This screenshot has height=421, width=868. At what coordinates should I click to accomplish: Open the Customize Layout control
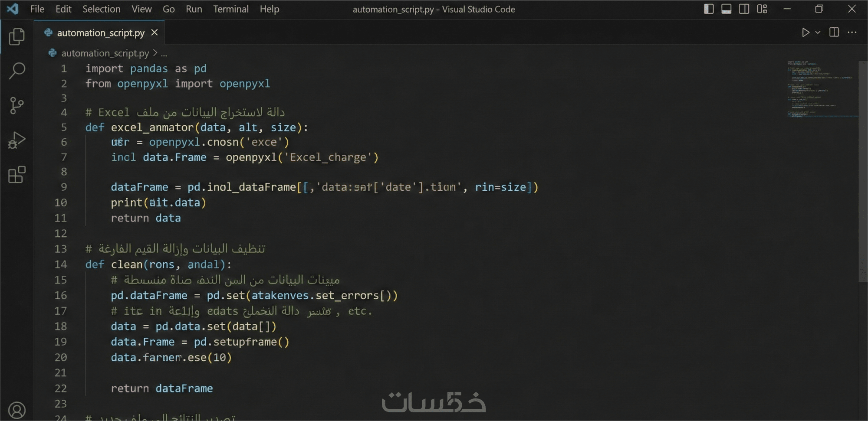point(762,9)
